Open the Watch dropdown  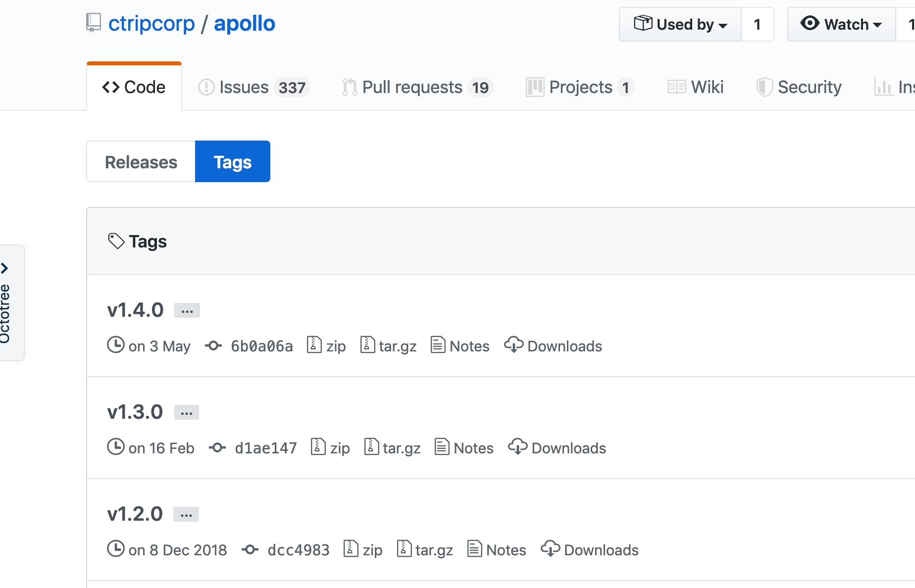[x=841, y=24]
